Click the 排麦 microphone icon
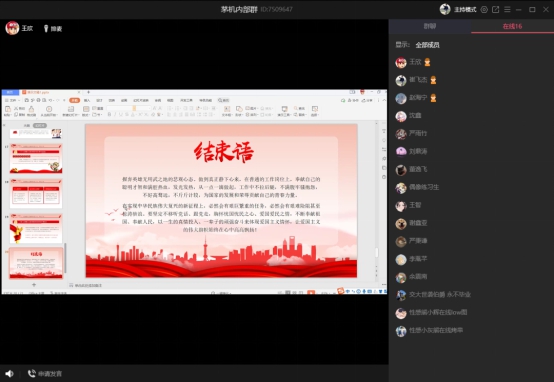The width and height of the screenshot is (554, 382). click(x=46, y=29)
